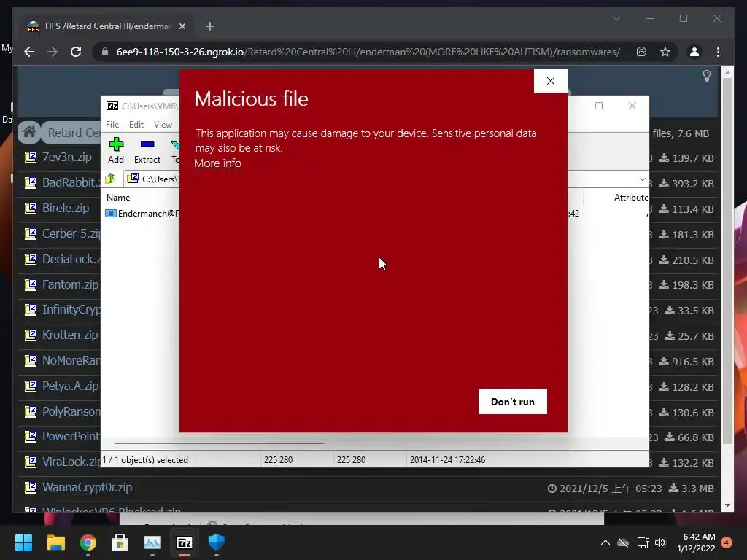Viewport: 747px width, 560px height.
Task: Open Birele.zip file link
Action: coord(66,208)
